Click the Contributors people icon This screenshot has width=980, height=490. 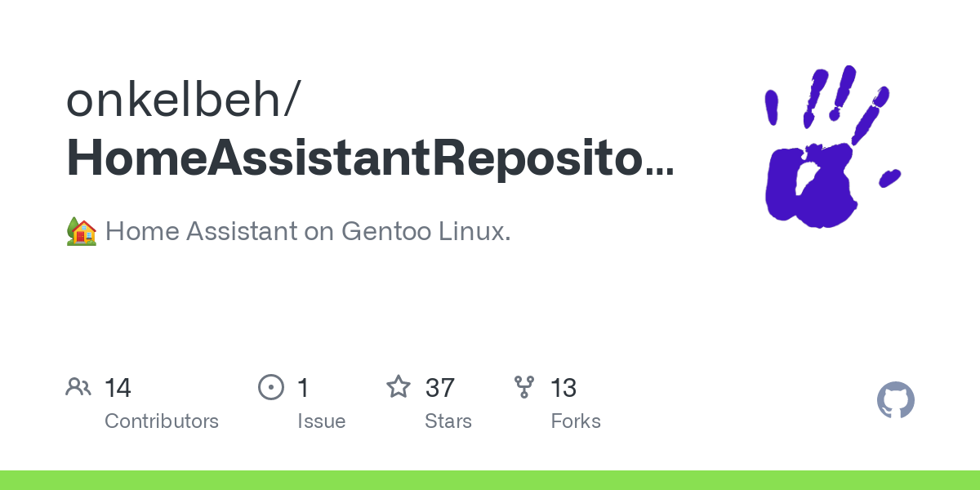pyautogui.click(x=78, y=386)
